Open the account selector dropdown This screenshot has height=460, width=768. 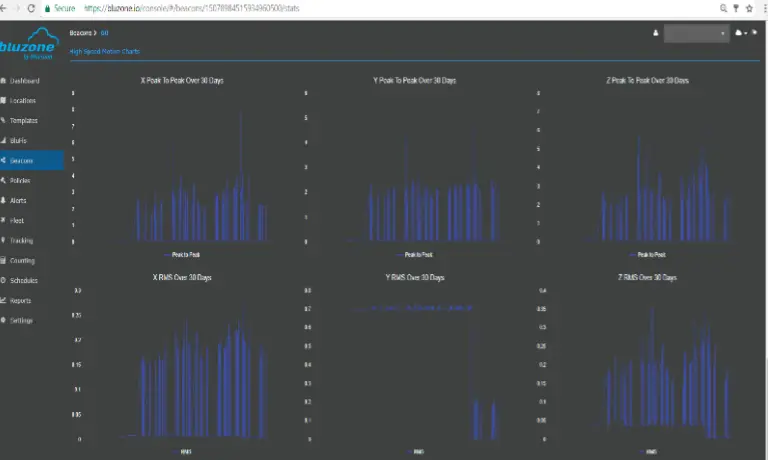(x=696, y=33)
